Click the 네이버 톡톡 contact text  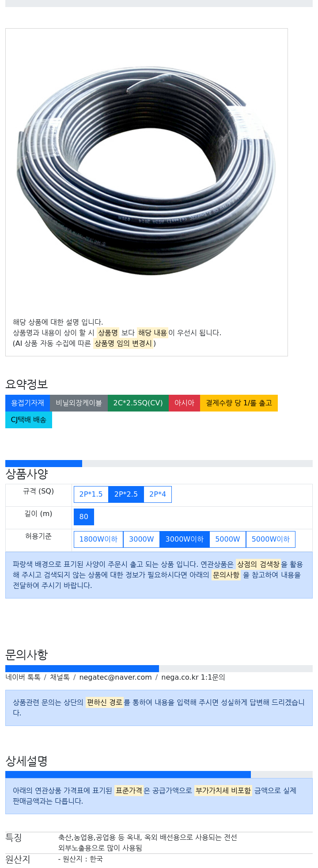pos(23,677)
